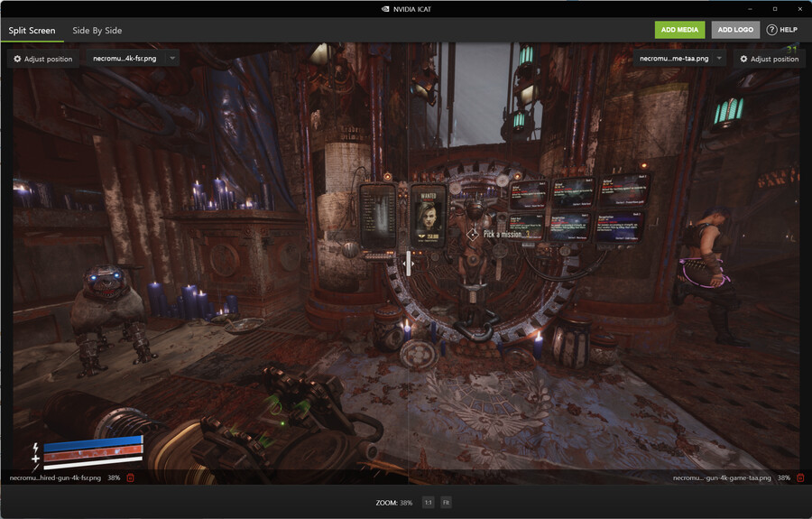The height and width of the screenshot is (519, 812).
Task: Open left Adjust position settings
Action: (43, 59)
